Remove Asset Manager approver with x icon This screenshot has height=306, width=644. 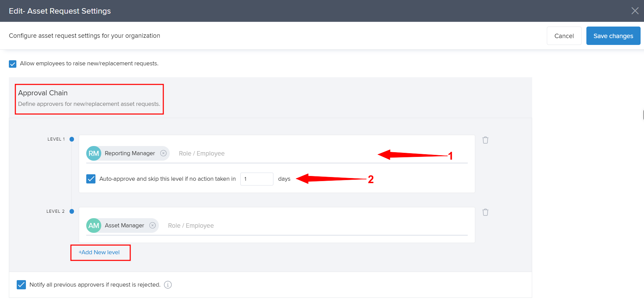click(152, 225)
